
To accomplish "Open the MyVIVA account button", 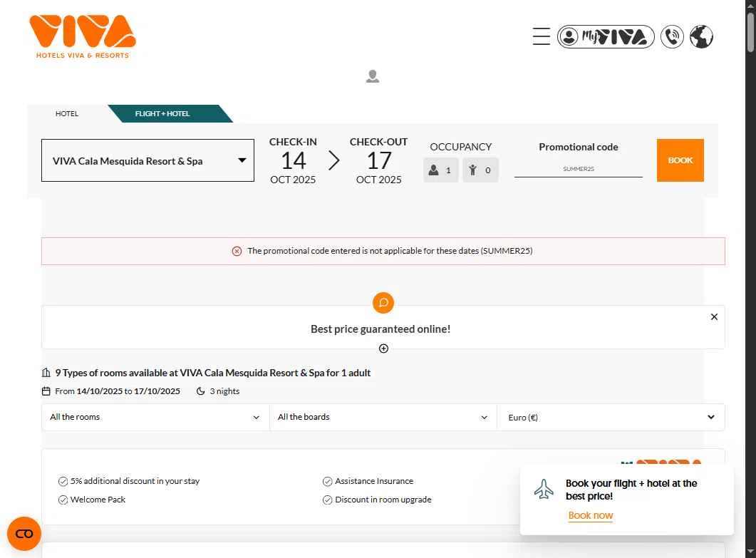I will pos(606,36).
